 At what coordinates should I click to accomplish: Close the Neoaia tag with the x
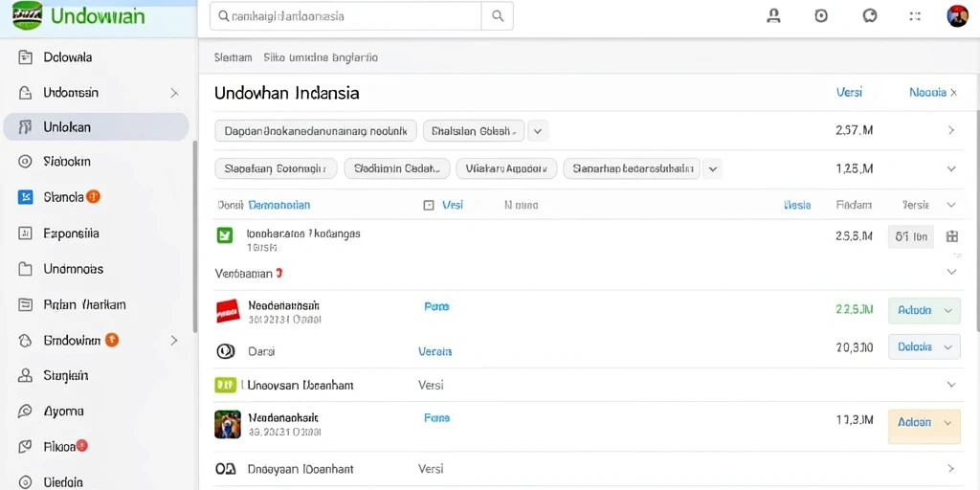(954, 93)
